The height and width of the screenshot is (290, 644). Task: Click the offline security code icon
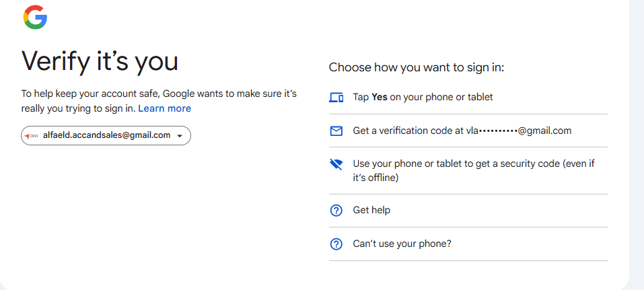pyautogui.click(x=336, y=165)
